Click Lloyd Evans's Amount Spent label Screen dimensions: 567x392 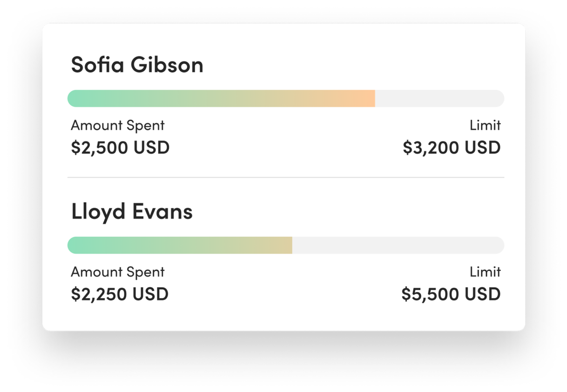coord(118,272)
